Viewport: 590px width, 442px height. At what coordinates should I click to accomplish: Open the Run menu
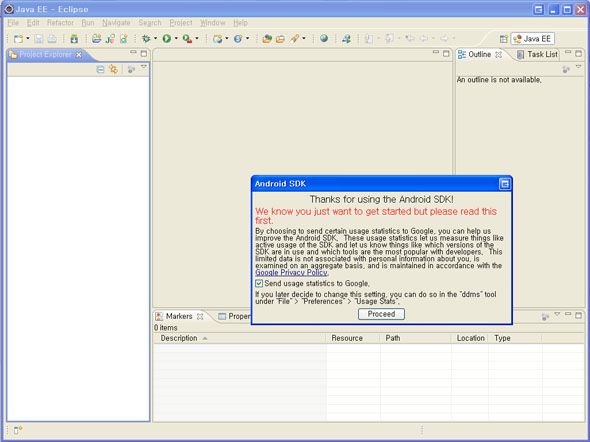click(x=88, y=23)
